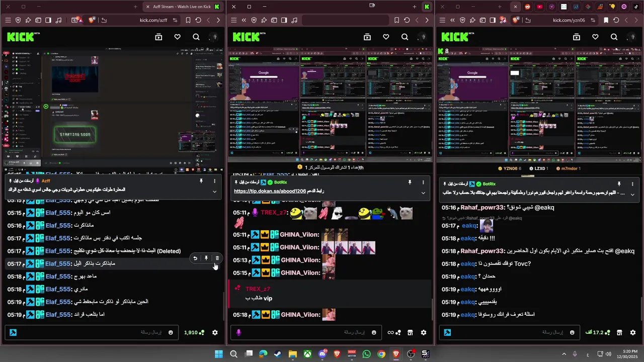This screenshot has height=362, width=644.
Task: Open the tip.dokan.sa/abood1206 link
Action: (x=270, y=192)
